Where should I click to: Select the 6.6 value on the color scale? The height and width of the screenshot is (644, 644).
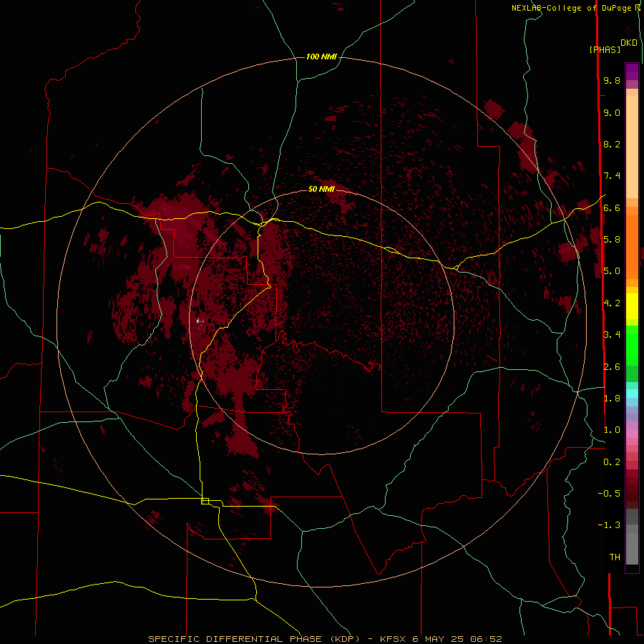(x=612, y=208)
